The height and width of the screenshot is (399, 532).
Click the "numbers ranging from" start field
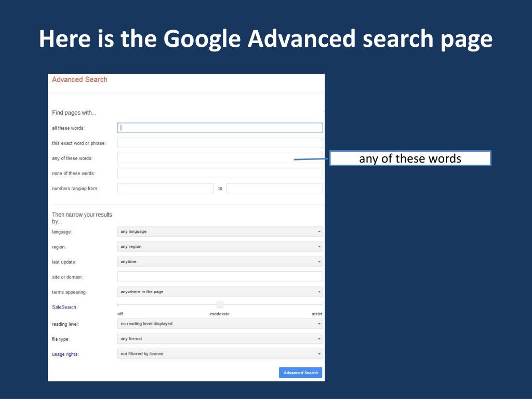pyautogui.click(x=165, y=188)
